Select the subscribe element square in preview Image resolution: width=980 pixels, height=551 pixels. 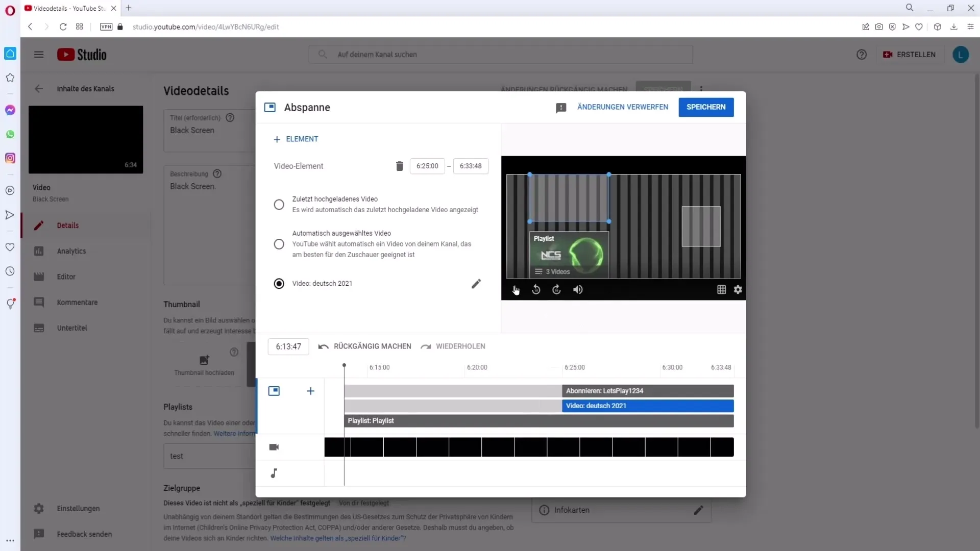coord(701,227)
